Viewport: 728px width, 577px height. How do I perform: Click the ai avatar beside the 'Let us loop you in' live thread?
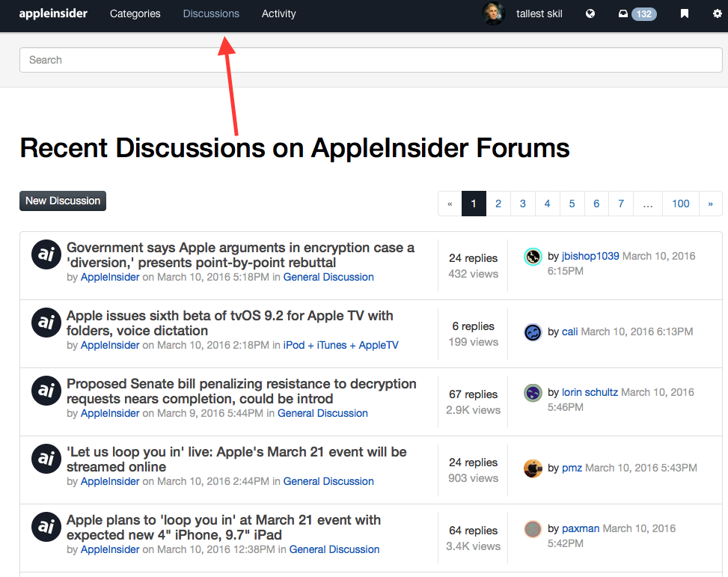(x=46, y=459)
